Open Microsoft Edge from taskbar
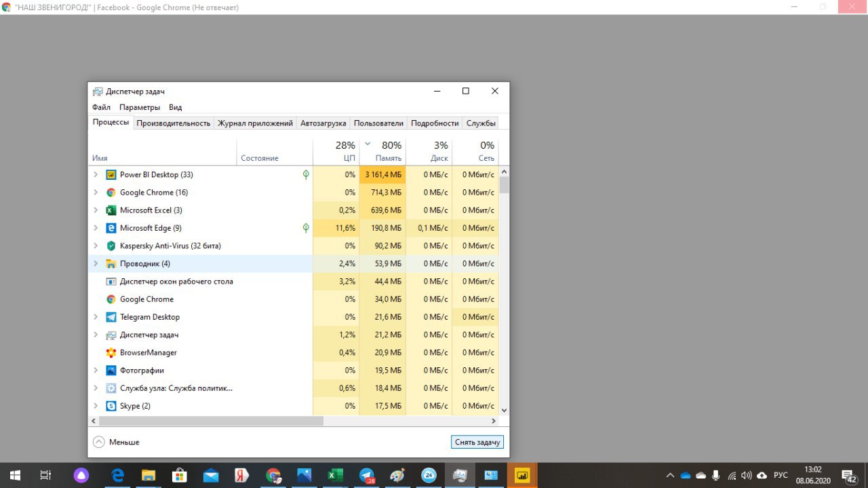Screen dimensions: 868x488 (117, 475)
